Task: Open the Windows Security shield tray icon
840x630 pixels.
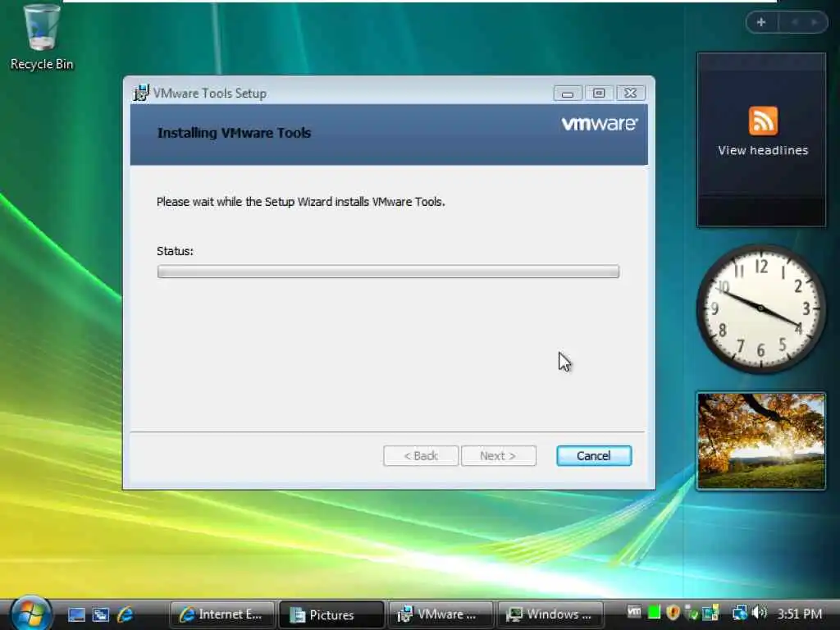Action: pos(673,612)
